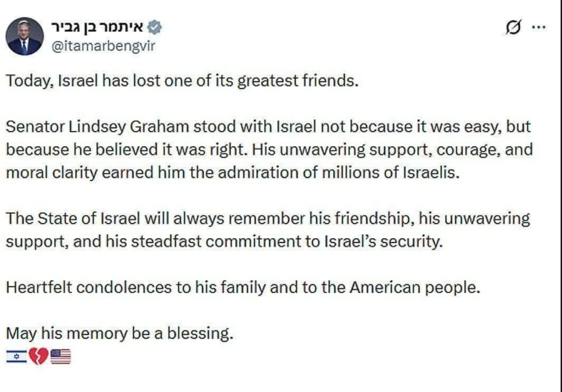Click the blue verified badge
Viewport: 562px width, 392px height.
pos(154,27)
